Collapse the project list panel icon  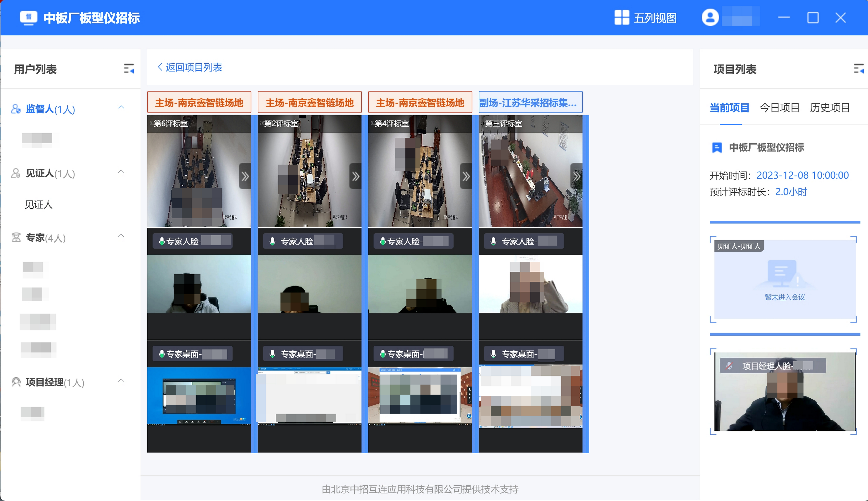pos(858,69)
